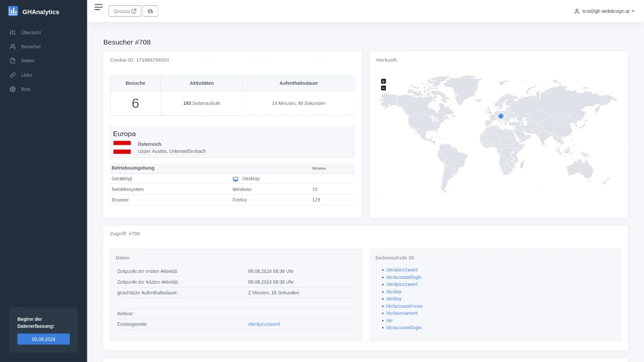644x362 pixels.
Task: Open the /de/account/news page link
Action: point(404,306)
